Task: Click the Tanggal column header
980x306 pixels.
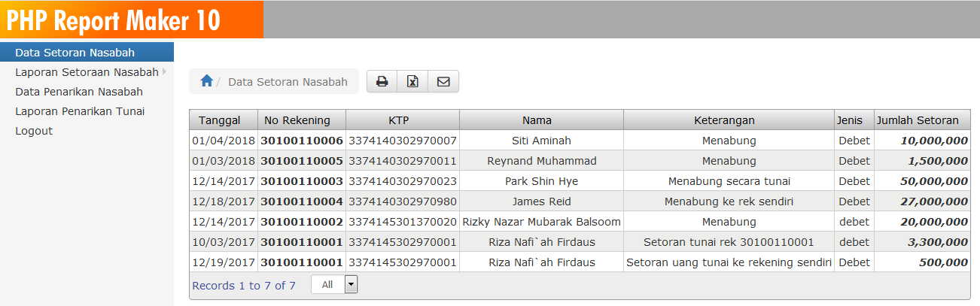Action: click(x=220, y=120)
